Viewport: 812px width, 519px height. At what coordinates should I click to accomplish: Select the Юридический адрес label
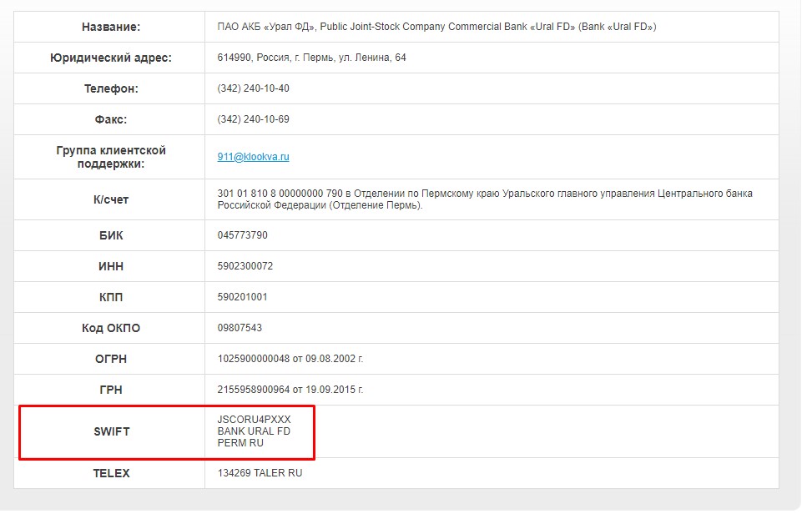click(x=111, y=58)
